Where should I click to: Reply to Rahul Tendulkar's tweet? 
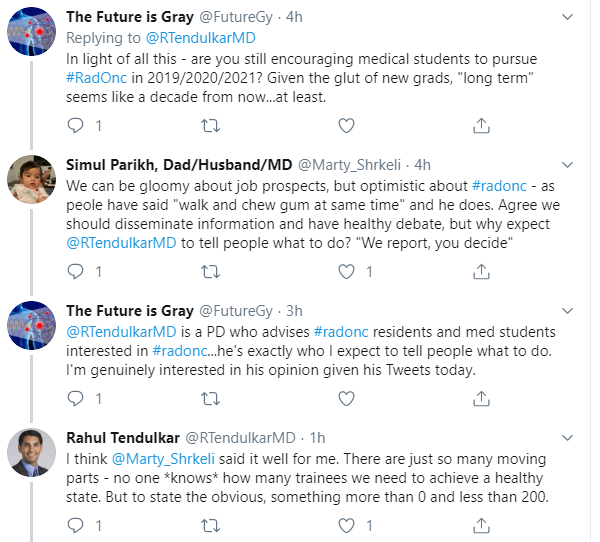coord(76,524)
